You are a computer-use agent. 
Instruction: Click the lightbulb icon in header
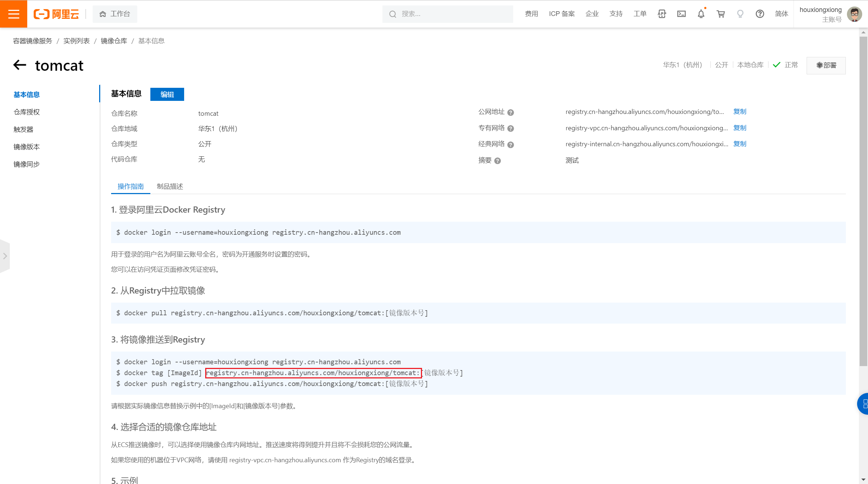(740, 14)
